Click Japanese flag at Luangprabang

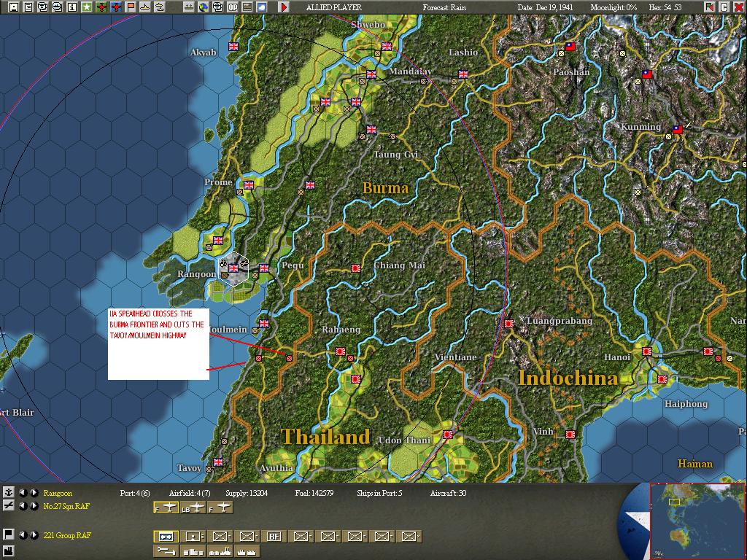(508, 323)
